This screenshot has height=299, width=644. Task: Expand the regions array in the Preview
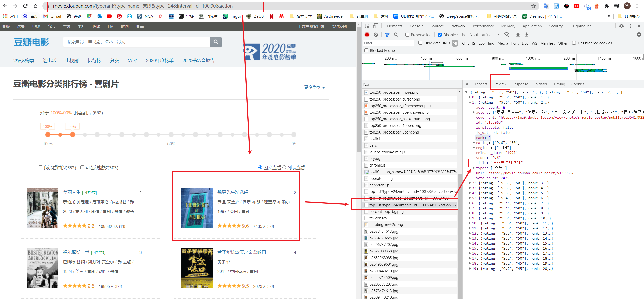[473, 148]
